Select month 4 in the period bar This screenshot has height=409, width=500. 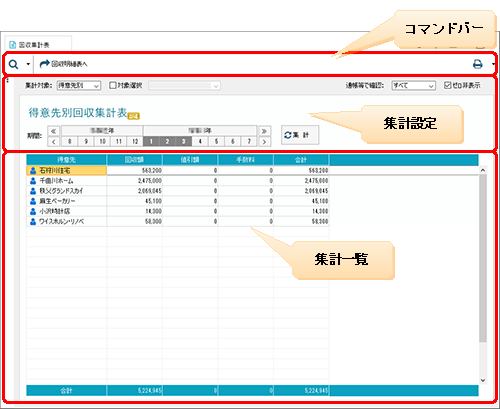point(200,141)
